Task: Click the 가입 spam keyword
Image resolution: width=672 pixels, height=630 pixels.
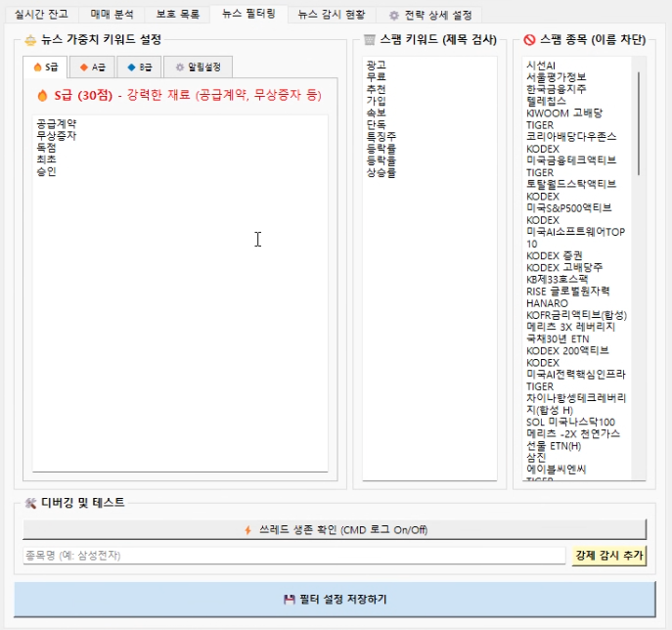Action: 377,101
